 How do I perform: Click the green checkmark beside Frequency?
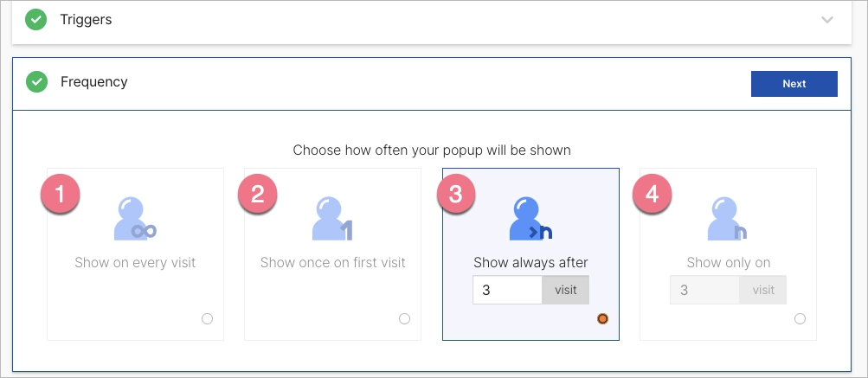pyautogui.click(x=36, y=82)
